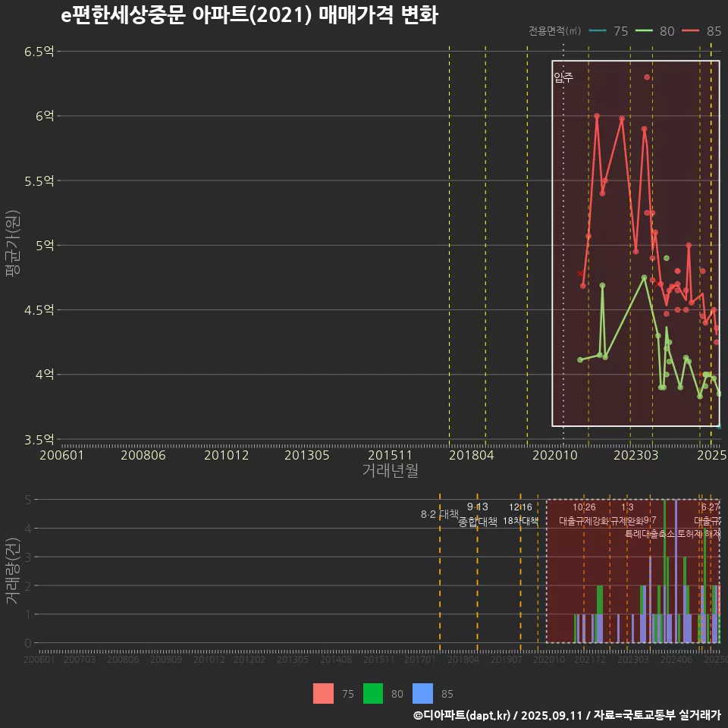Click the blue 85 swatch in bottom legend
The image size is (728, 728).
click(422, 693)
